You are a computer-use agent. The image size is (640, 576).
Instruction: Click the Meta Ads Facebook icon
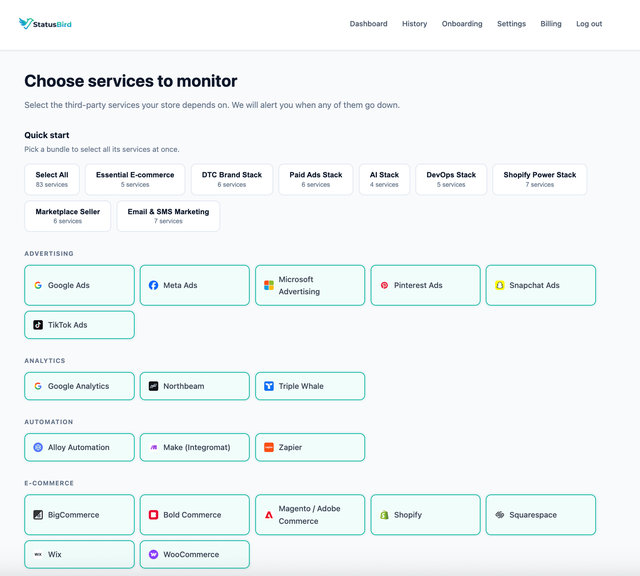(x=153, y=285)
